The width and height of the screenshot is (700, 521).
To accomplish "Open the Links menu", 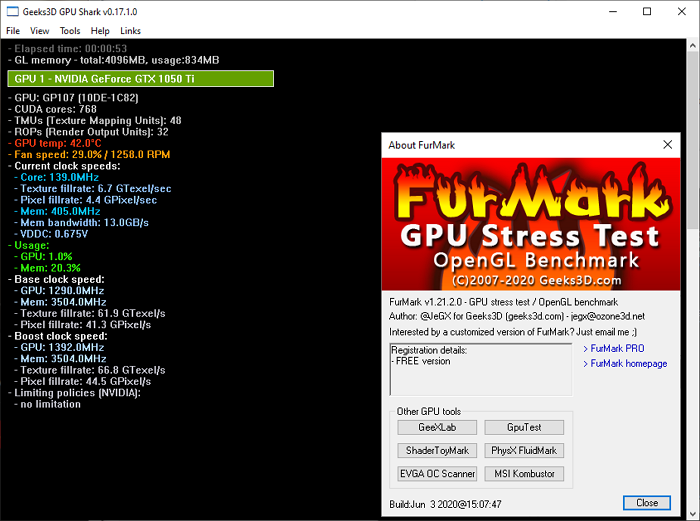I will [x=130, y=31].
